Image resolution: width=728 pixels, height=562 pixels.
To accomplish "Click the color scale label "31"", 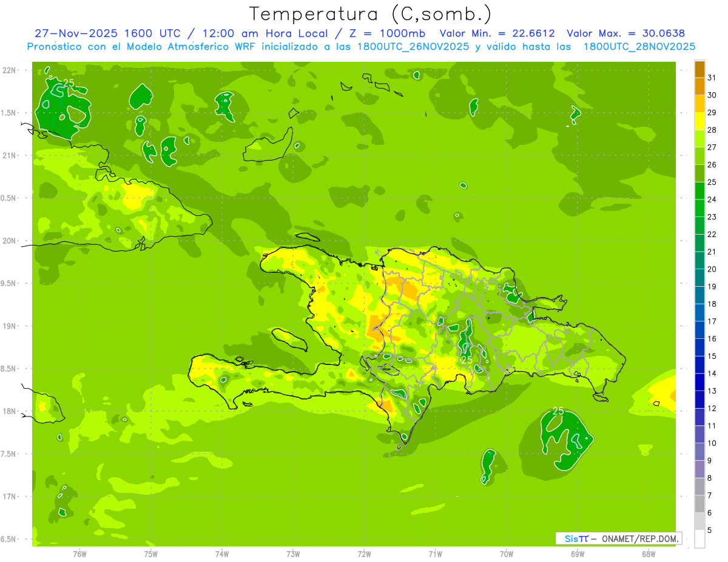I will [712, 78].
